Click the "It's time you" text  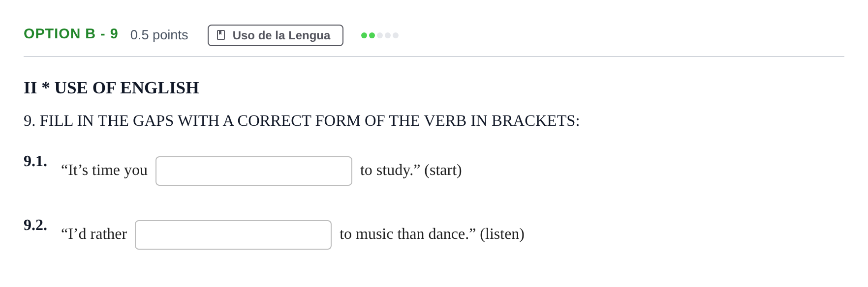(x=104, y=170)
